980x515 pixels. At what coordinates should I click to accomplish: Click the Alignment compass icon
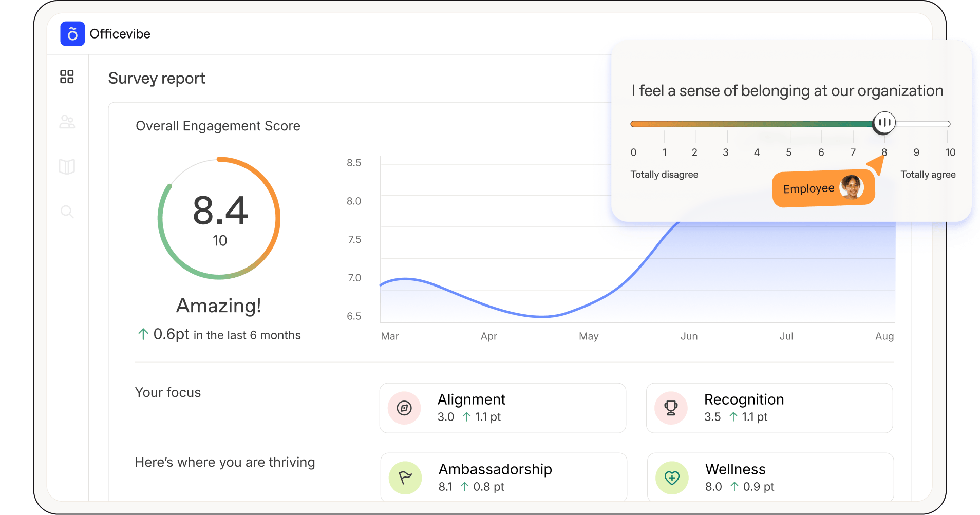point(404,408)
